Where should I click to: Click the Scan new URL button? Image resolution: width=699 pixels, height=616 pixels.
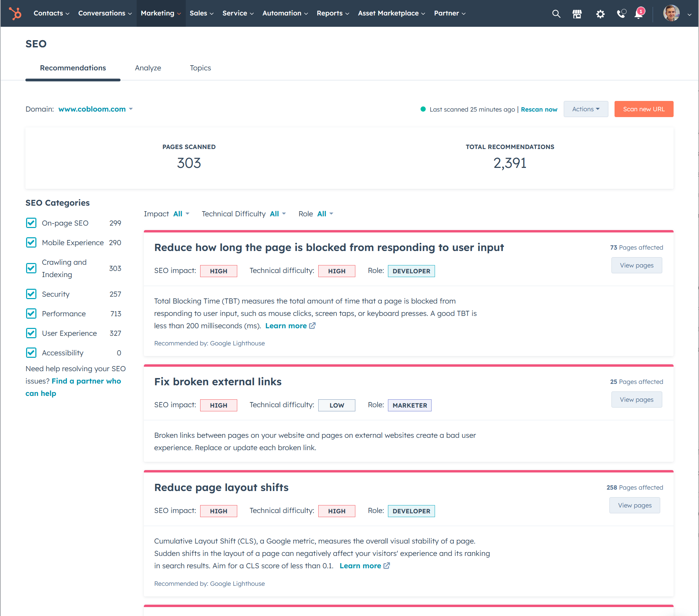644,109
